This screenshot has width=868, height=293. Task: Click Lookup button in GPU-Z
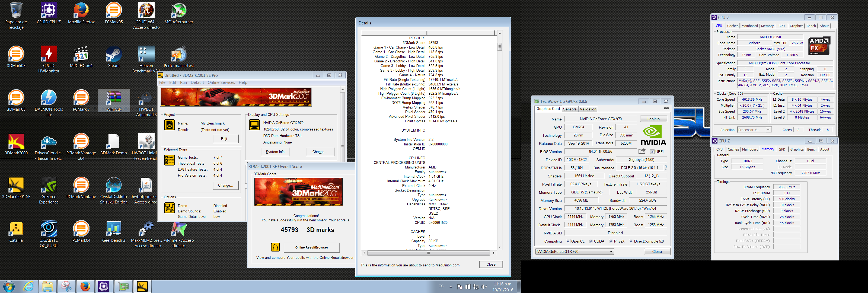tap(653, 119)
